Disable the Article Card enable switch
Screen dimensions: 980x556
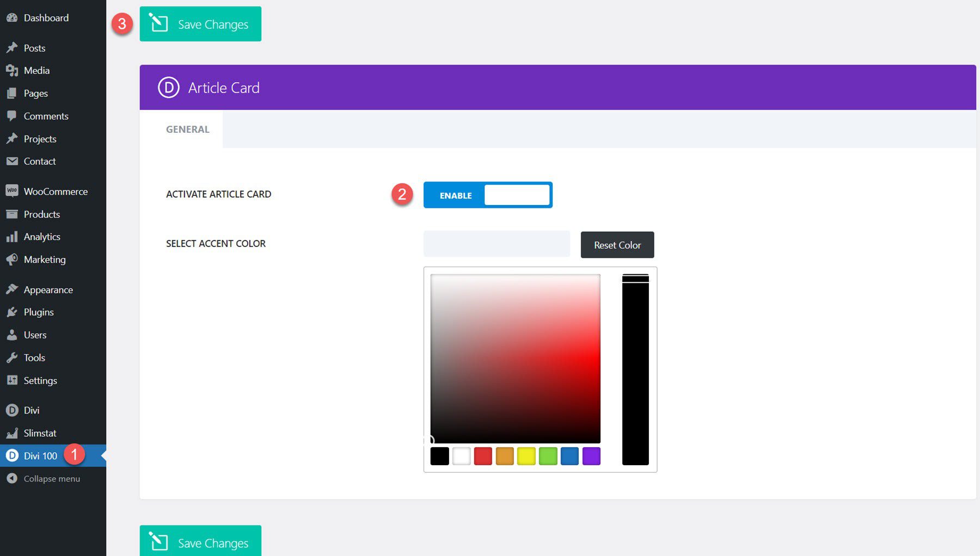click(516, 195)
